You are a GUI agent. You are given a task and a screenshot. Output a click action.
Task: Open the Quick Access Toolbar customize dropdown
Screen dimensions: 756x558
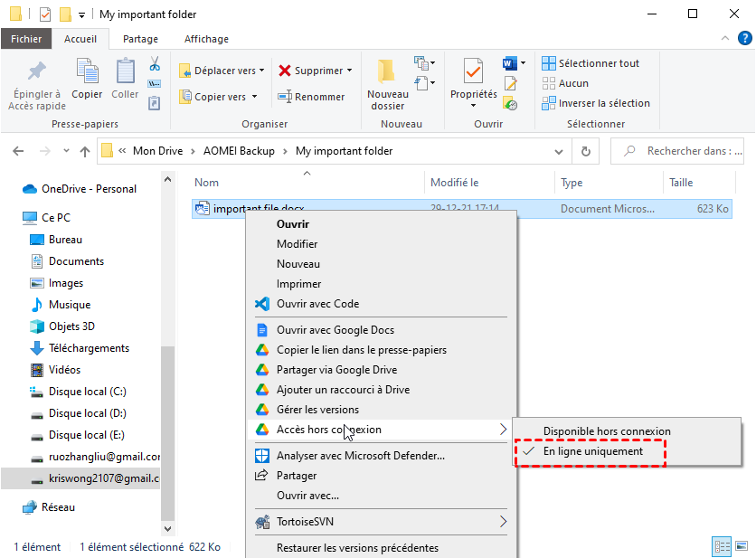82,15
